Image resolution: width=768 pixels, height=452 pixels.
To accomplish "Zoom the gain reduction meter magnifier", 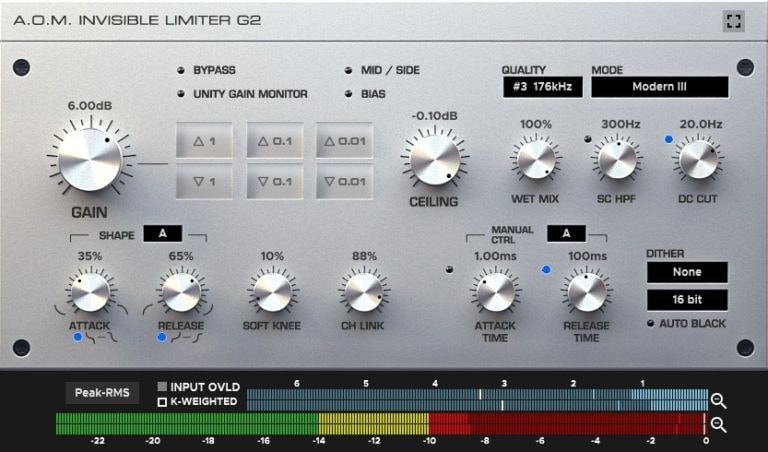I will tap(719, 401).
